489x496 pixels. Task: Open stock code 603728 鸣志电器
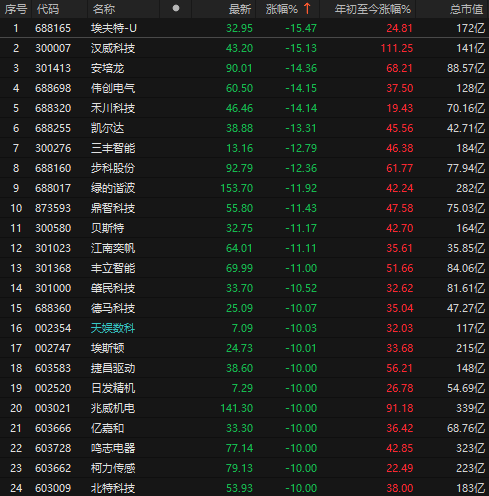pyautogui.click(x=53, y=448)
